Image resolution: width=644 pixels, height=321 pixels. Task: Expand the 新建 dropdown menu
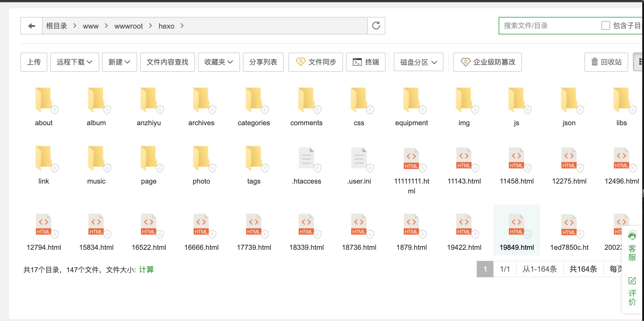119,62
